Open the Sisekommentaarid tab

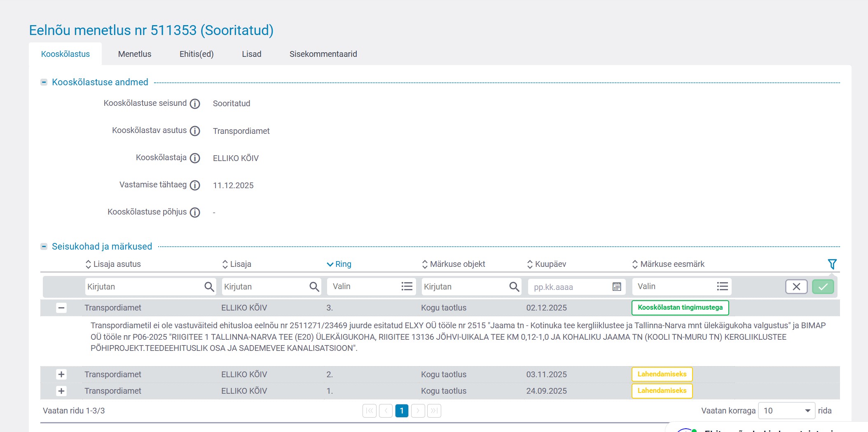(323, 54)
